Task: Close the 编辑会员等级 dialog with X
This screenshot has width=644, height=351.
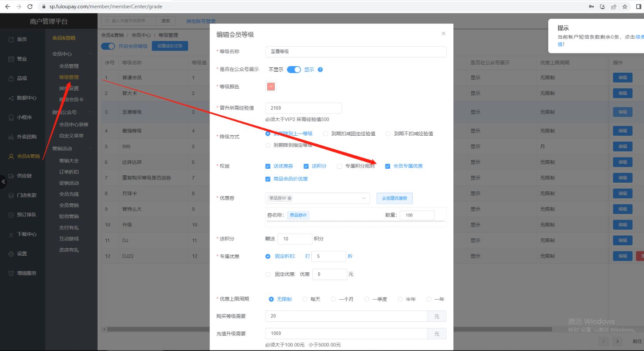Action: point(443,33)
